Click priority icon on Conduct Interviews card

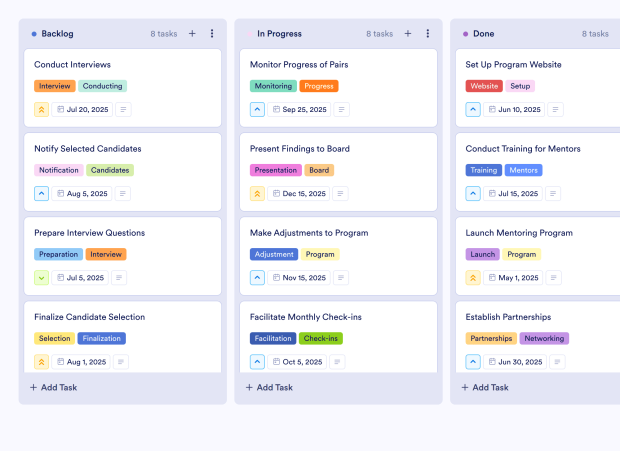click(41, 110)
